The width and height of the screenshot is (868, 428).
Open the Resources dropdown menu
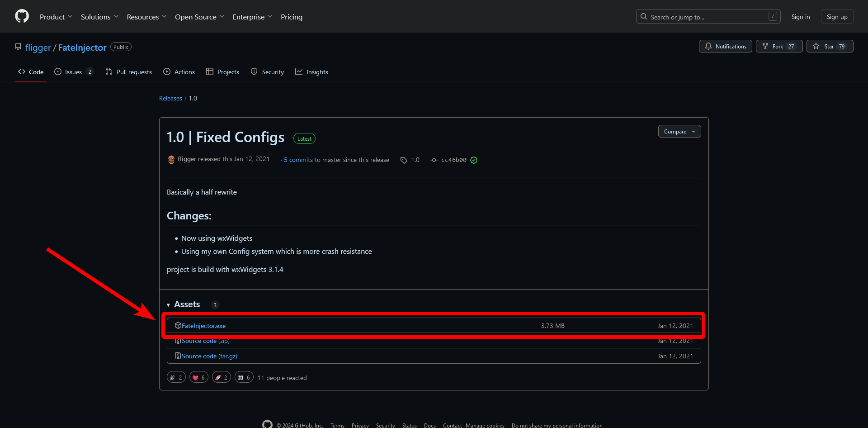tap(147, 17)
